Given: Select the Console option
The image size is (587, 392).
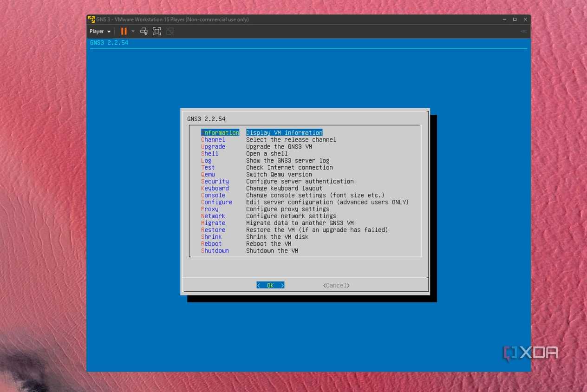Looking at the screenshot, I should [213, 196].
